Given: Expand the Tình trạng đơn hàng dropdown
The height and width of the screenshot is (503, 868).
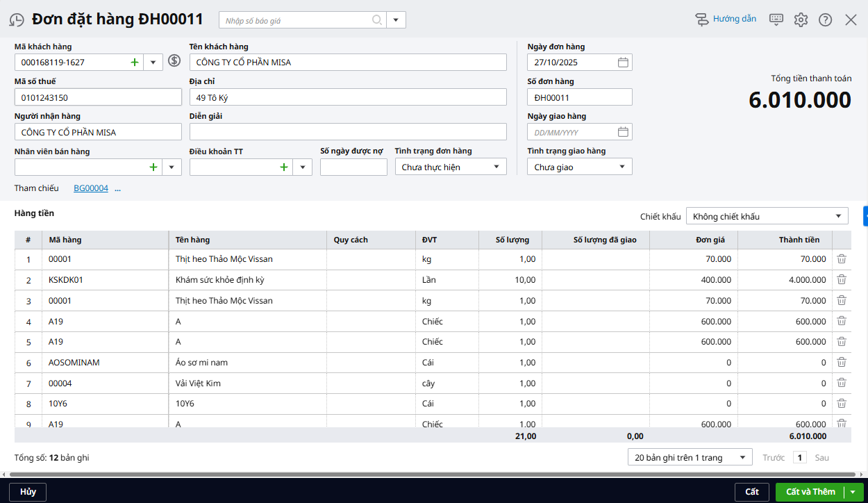Looking at the screenshot, I should pos(496,167).
